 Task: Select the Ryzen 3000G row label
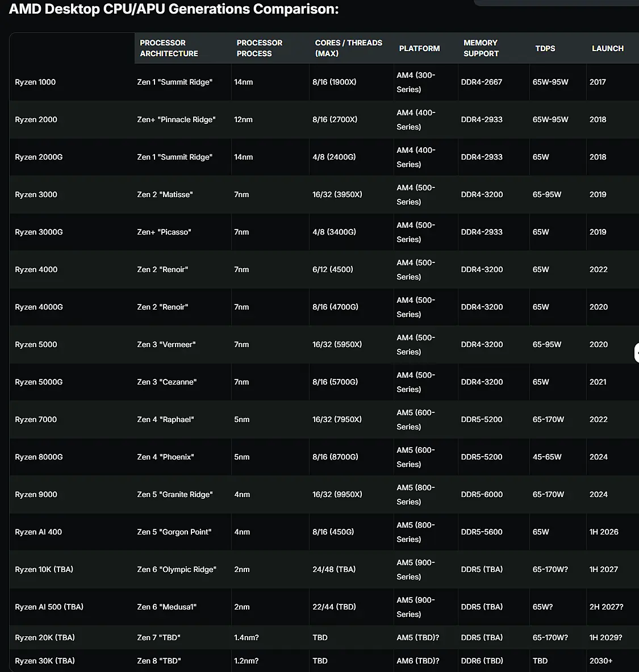[39, 232]
